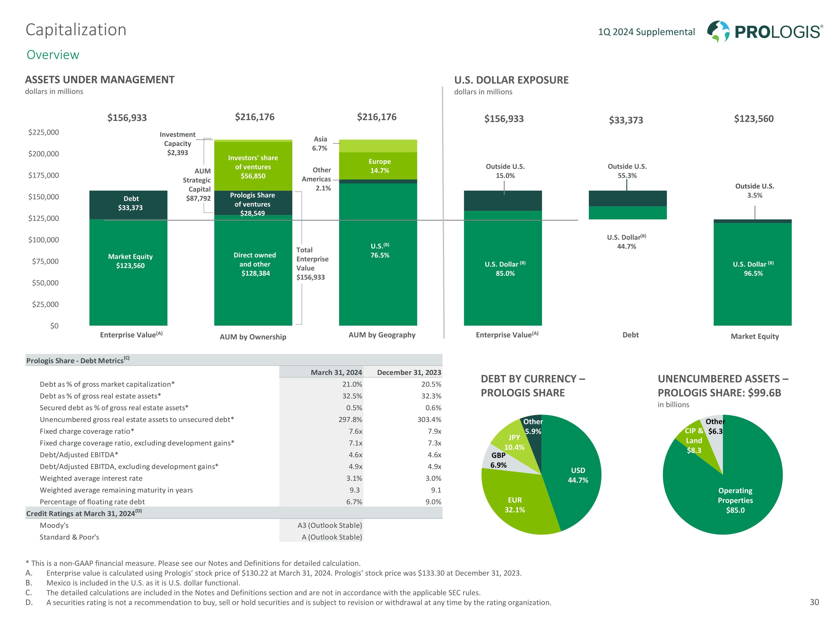Select the Europe 14.7% bar segment
840x630 pixels.
pos(378,166)
